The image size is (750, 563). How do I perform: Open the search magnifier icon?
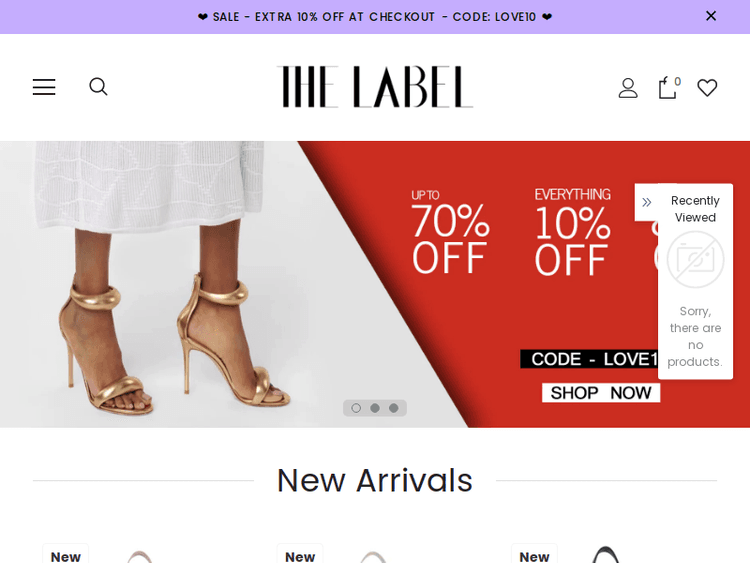(99, 87)
